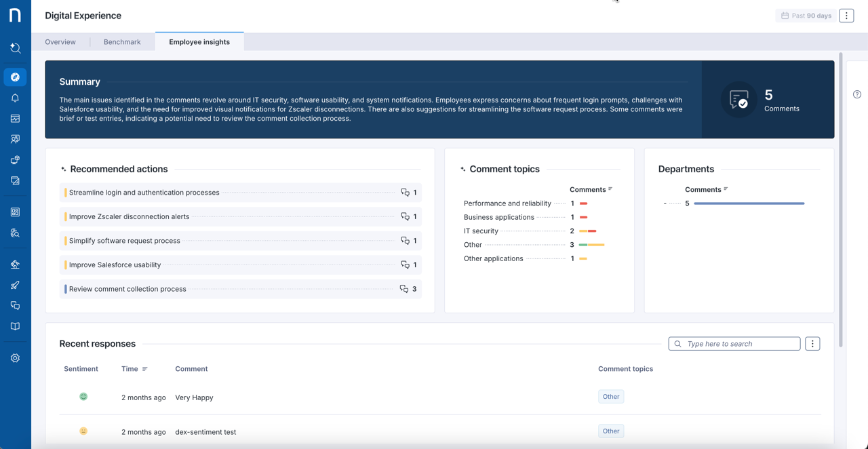Toggle Comments sort in the Comment topics panel
The height and width of the screenshot is (449, 868).
(610, 189)
